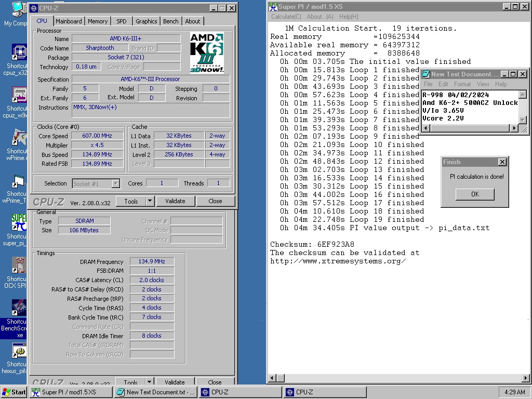Open About...(A) menu in Super PI
The width and height of the screenshot is (532, 399).
point(320,17)
